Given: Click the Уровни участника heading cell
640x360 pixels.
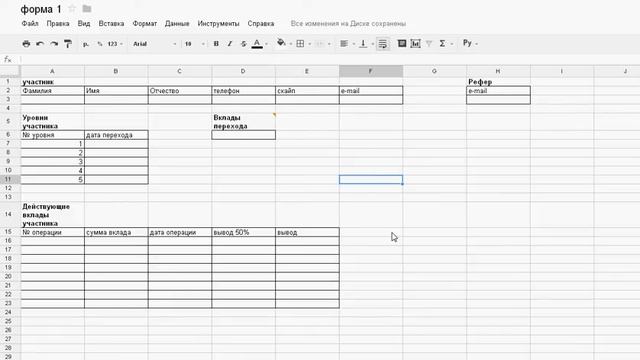Looking at the screenshot, I should pos(52,122).
